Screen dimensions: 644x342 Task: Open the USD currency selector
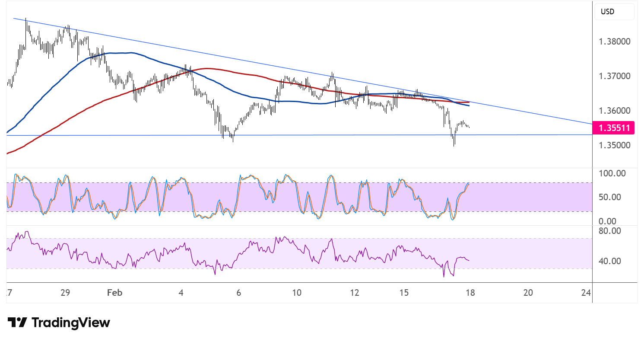[615, 12]
